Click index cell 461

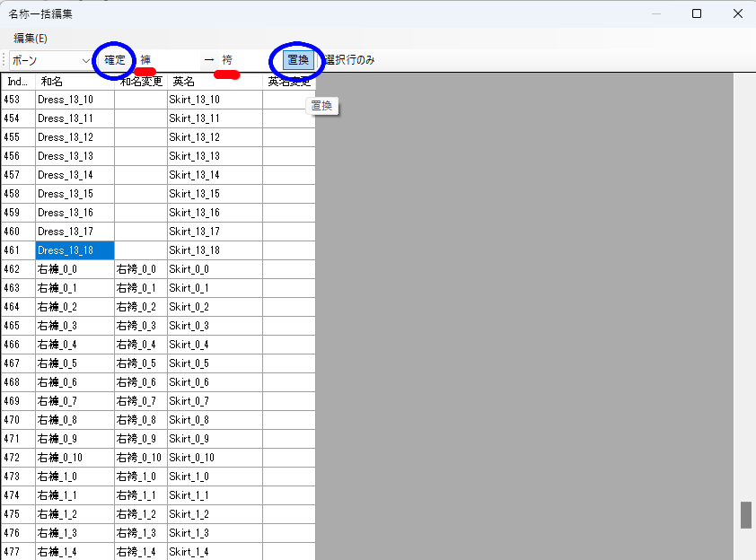coord(18,250)
